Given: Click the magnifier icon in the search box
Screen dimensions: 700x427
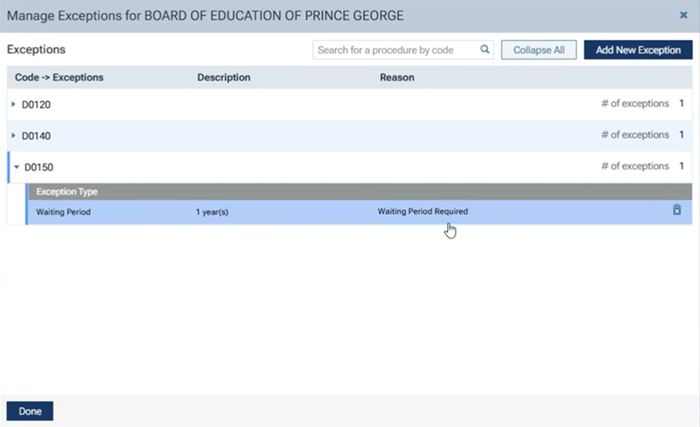Looking at the screenshot, I should (484, 49).
